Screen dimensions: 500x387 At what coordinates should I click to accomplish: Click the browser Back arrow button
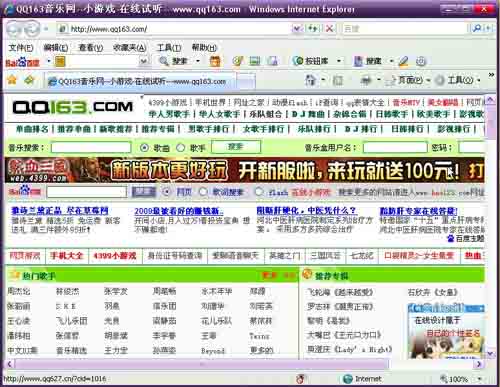pyautogui.click(x=14, y=29)
